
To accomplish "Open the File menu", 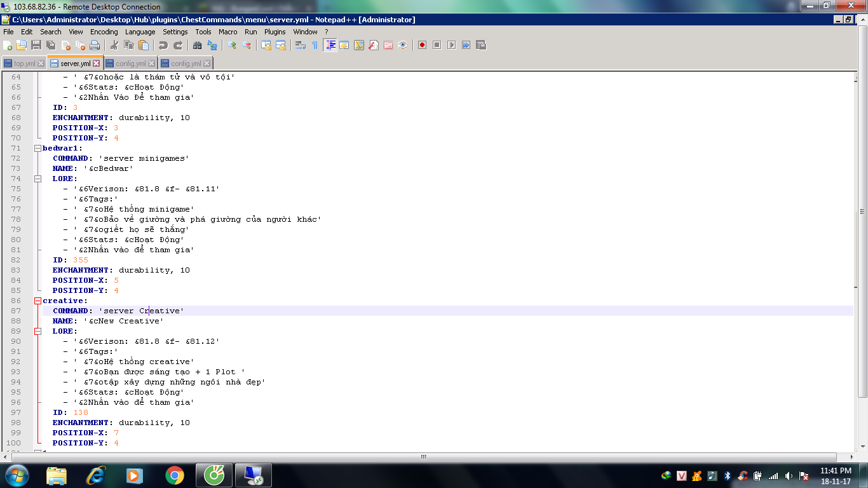I will (8, 32).
